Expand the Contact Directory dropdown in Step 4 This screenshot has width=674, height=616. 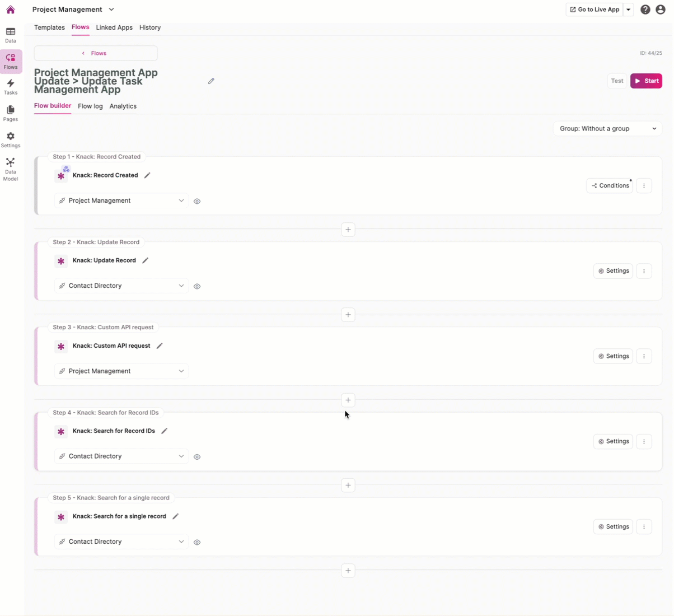click(x=121, y=456)
